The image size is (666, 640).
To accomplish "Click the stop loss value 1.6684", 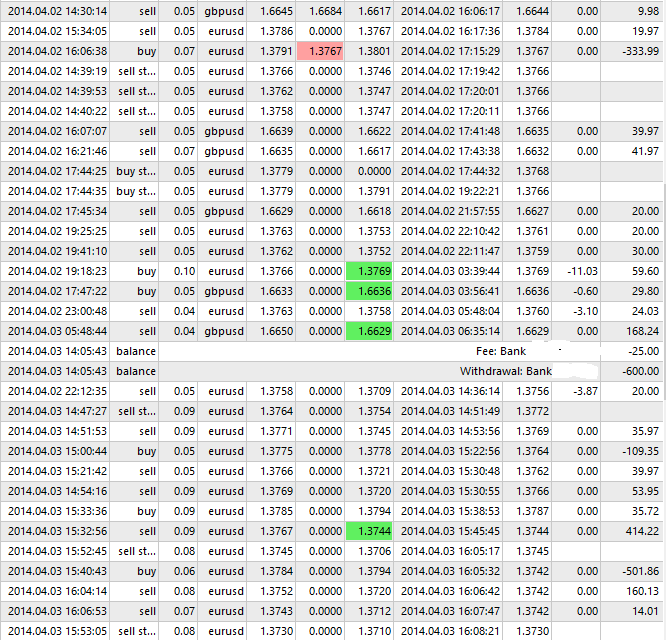I will click(x=325, y=11).
